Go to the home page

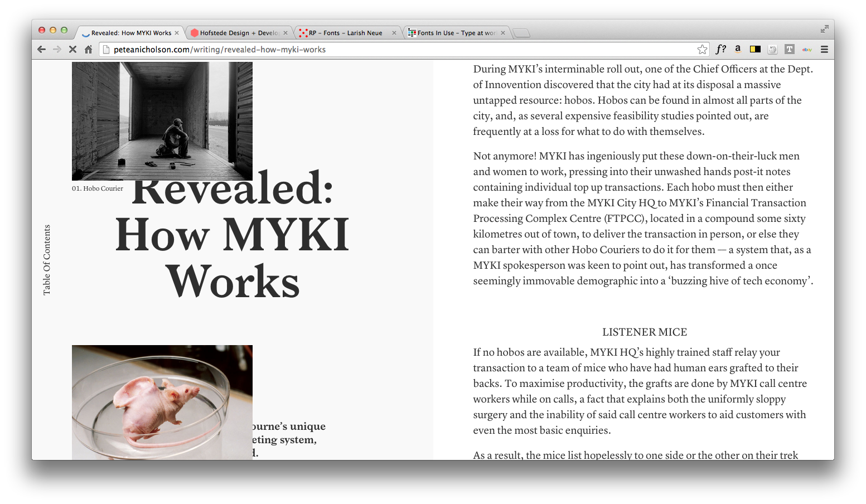pos(88,49)
